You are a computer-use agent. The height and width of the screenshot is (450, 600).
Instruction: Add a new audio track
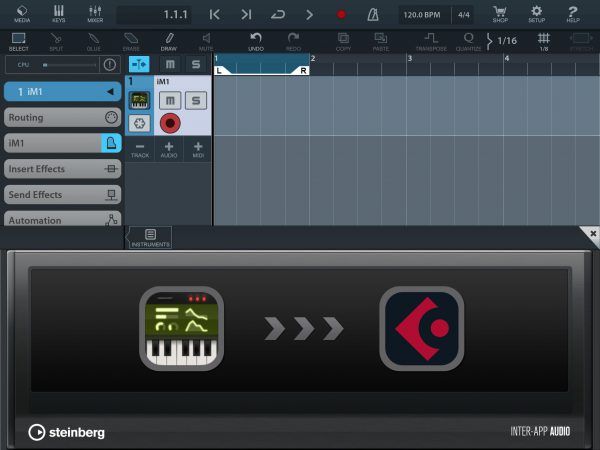pos(169,149)
